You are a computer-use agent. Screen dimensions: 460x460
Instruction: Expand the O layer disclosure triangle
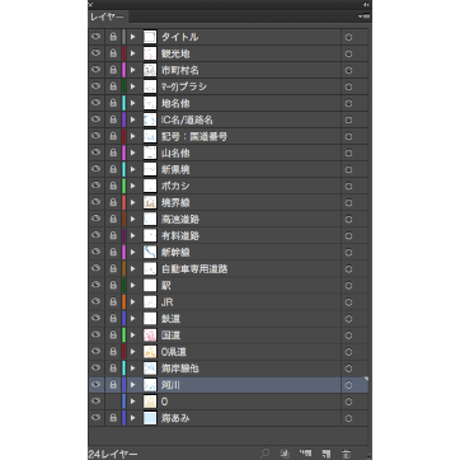tap(133, 401)
